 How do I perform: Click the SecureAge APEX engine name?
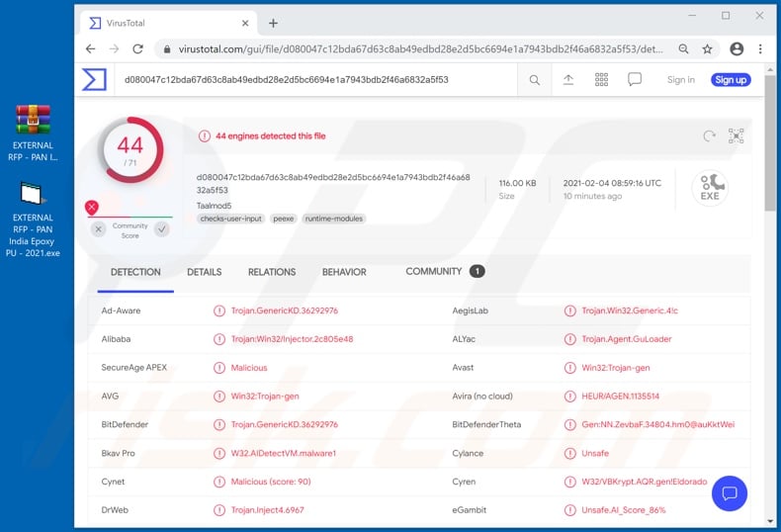(134, 368)
